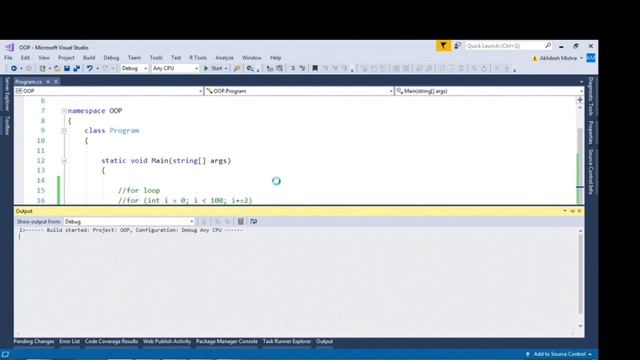Open the Show output from Debug dropdown

tap(129, 222)
